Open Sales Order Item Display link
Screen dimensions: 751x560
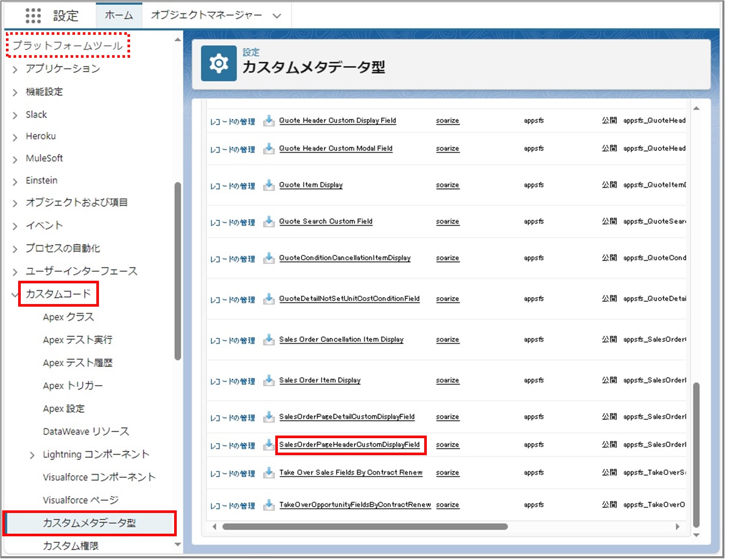pos(320,380)
